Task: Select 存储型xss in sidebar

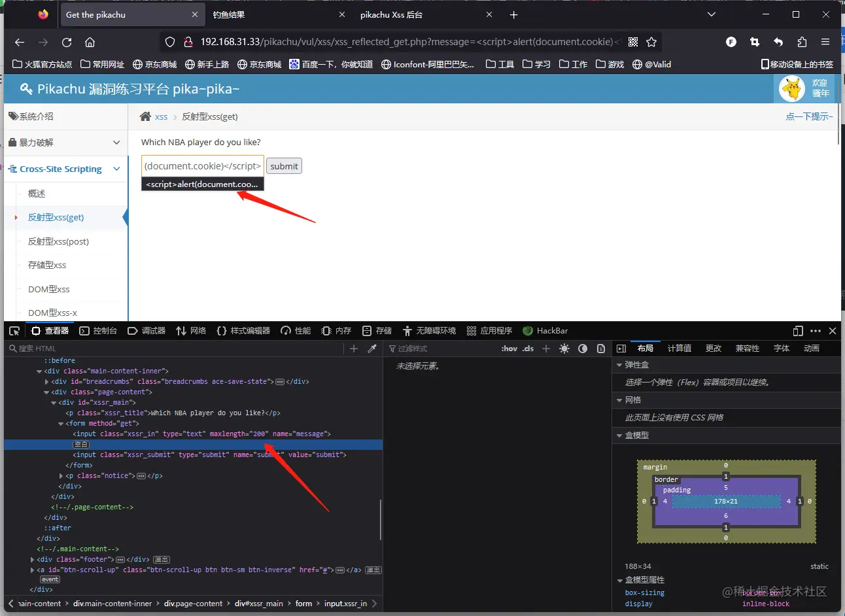Action: pos(47,265)
